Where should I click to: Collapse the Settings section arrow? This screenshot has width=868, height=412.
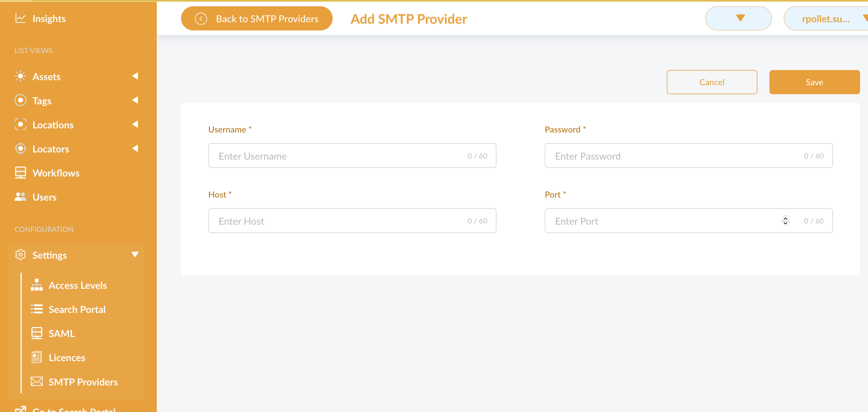(135, 254)
